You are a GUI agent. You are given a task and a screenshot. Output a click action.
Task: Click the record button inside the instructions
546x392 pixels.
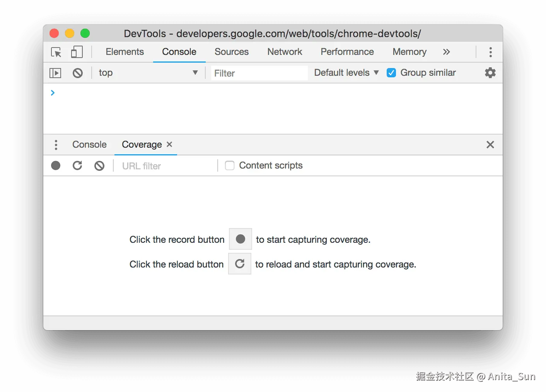(241, 239)
